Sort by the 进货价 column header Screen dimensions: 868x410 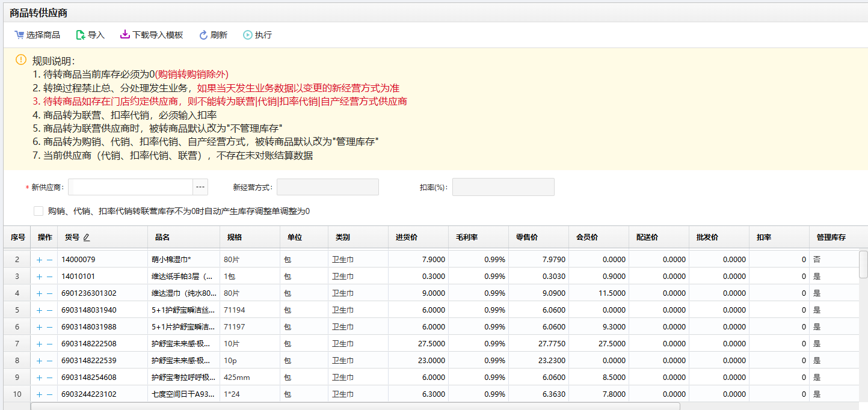[405, 237]
